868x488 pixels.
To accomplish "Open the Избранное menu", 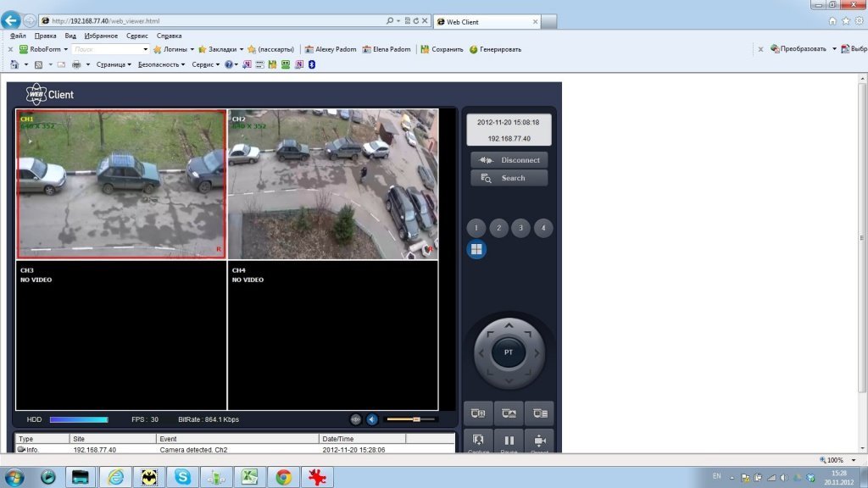I will click(x=101, y=36).
